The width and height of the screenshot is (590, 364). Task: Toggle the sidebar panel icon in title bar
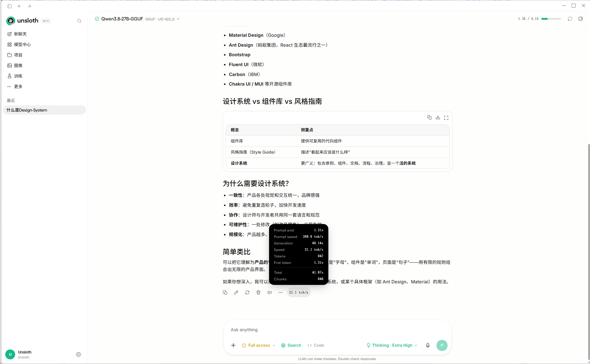tap(10, 6)
